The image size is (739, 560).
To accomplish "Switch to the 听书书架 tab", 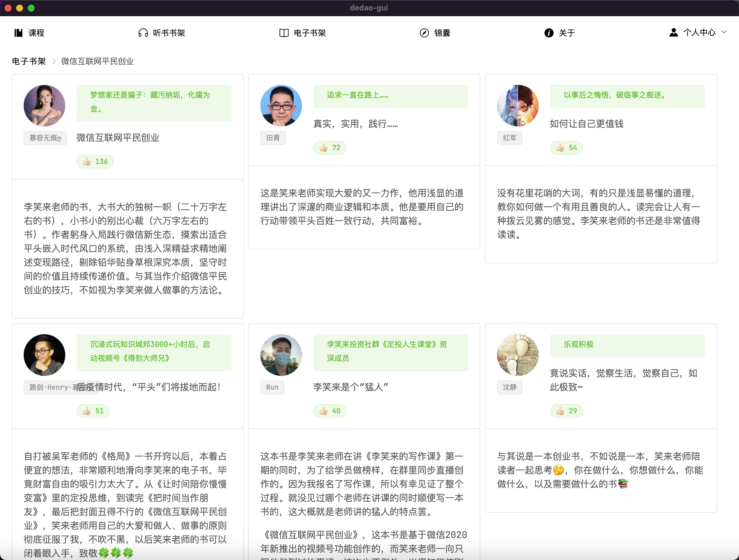I will coord(169,33).
